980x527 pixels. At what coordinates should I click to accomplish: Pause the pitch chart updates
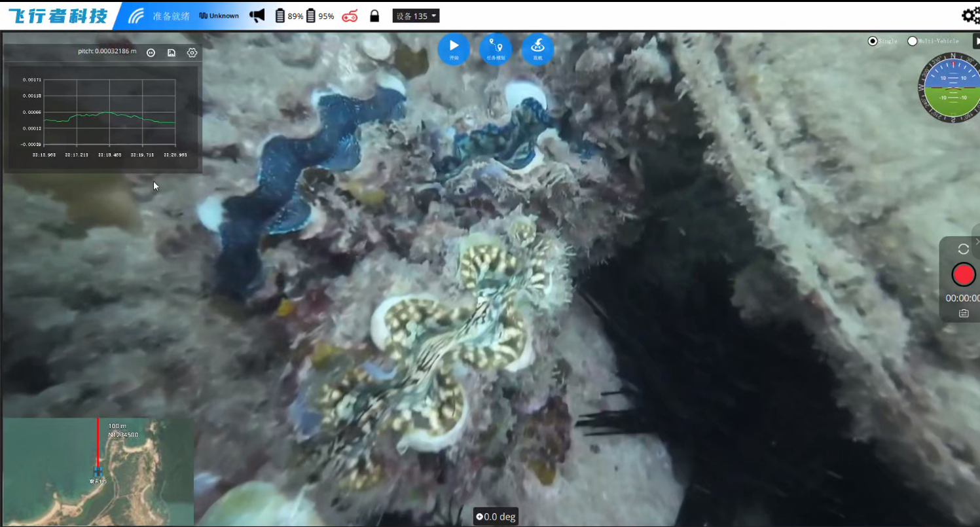(x=151, y=52)
